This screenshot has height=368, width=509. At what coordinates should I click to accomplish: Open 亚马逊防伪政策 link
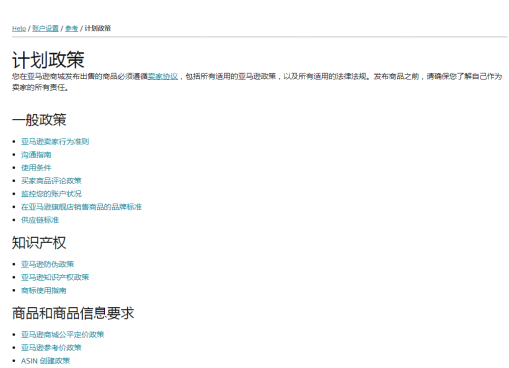(47, 264)
